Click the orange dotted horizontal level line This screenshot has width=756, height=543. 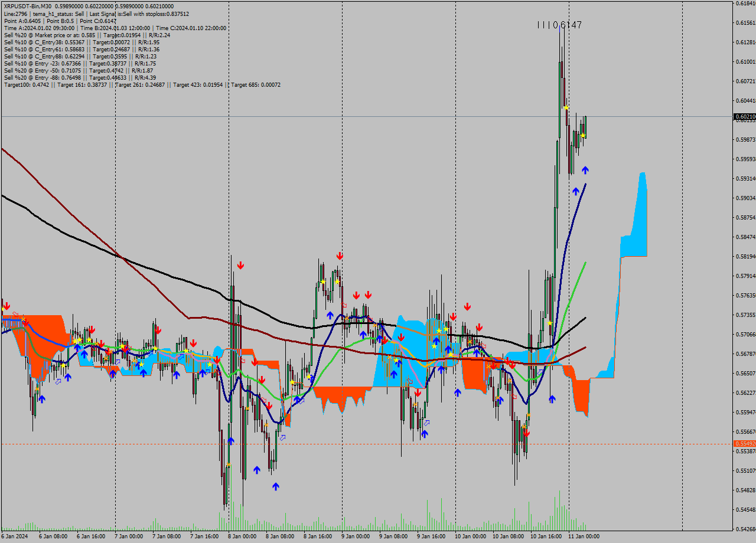(366, 444)
